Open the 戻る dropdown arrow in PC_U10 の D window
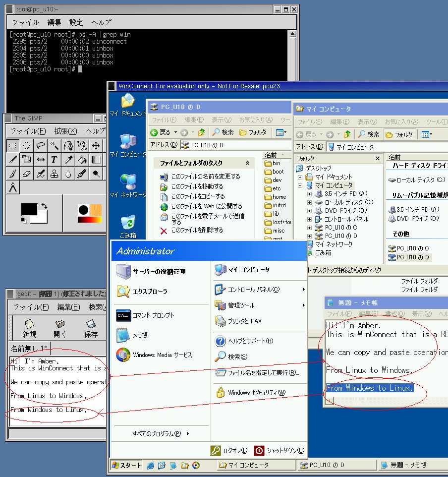 175,132
